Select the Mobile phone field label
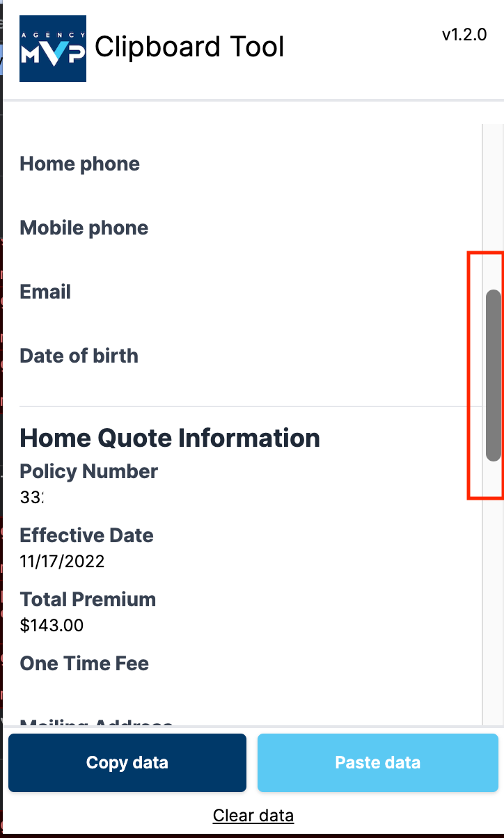Image resolution: width=504 pixels, height=838 pixels. (x=84, y=228)
